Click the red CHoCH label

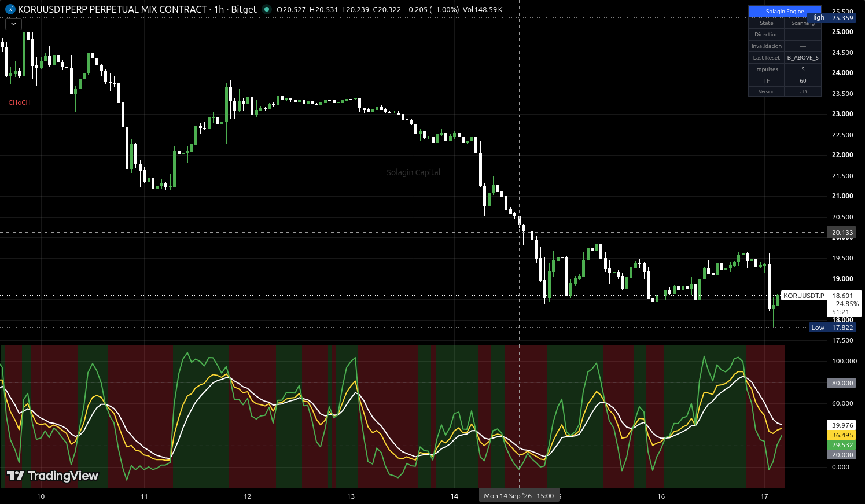pos(19,102)
